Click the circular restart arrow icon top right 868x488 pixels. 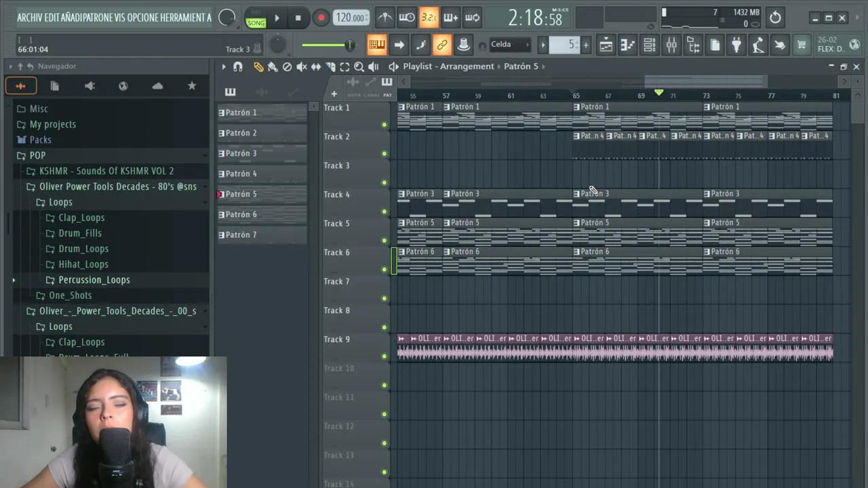pos(775,18)
